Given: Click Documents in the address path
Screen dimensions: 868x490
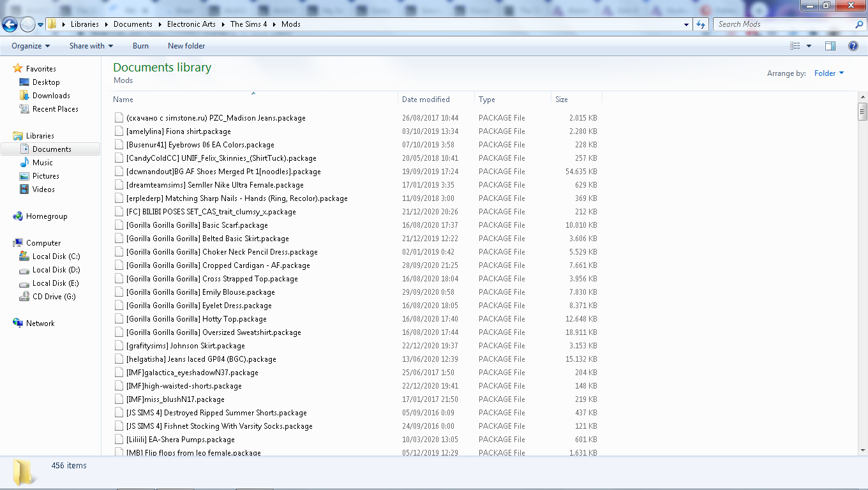Looking at the screenshot, I should pyautogui.click(x=133, y=24).
